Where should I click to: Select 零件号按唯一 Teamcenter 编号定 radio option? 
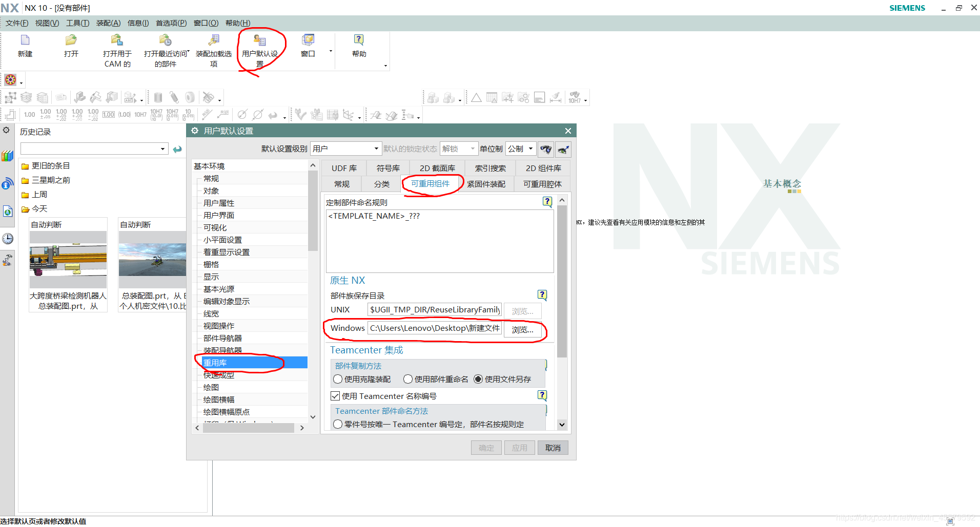point(338,424)
